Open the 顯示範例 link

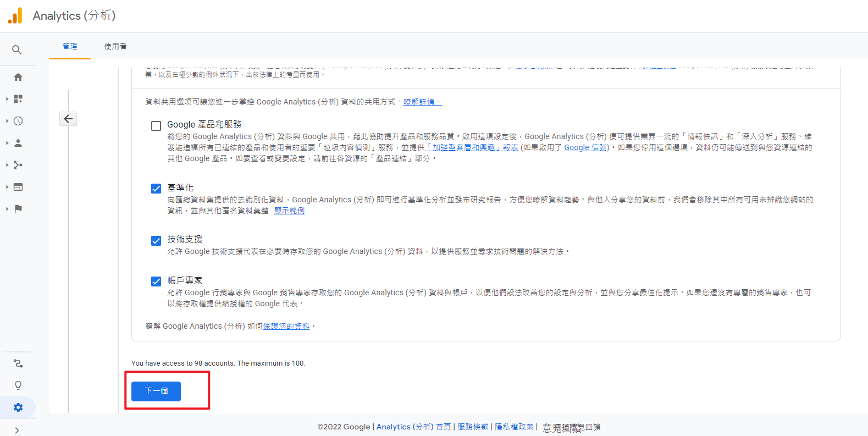(289, 211)
